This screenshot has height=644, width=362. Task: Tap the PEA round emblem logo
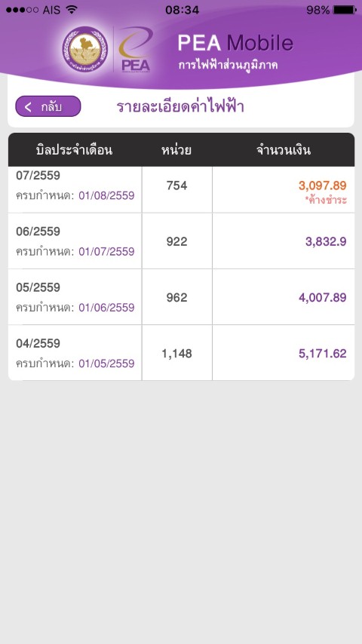(85, 49)
